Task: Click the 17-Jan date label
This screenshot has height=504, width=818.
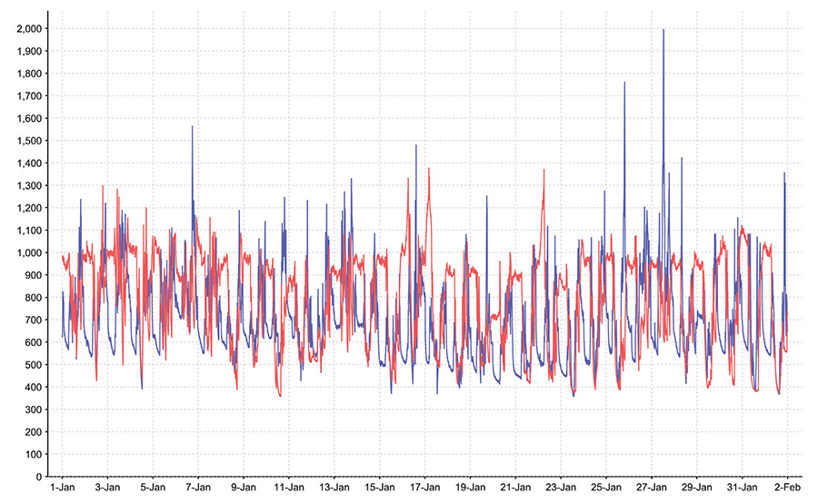Action: pos(424,488)
